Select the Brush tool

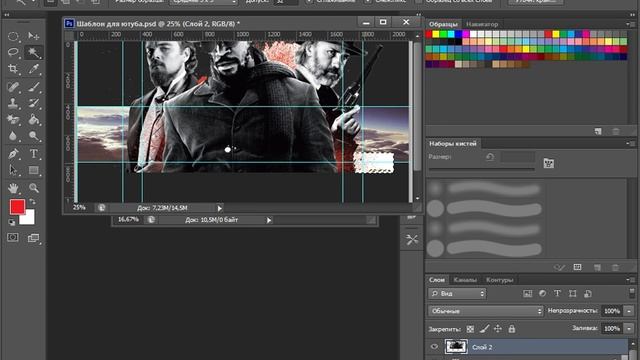tap(33, 87)
